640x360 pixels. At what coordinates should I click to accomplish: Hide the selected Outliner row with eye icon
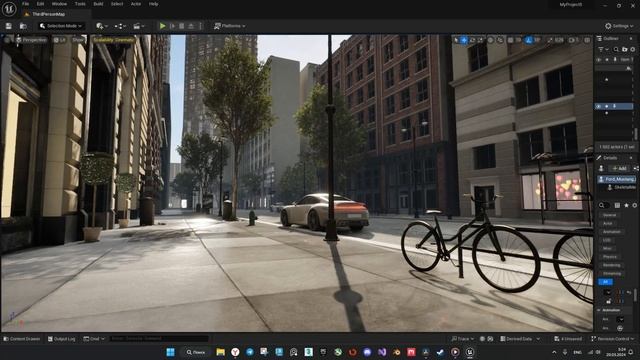[x=599, y=106]
